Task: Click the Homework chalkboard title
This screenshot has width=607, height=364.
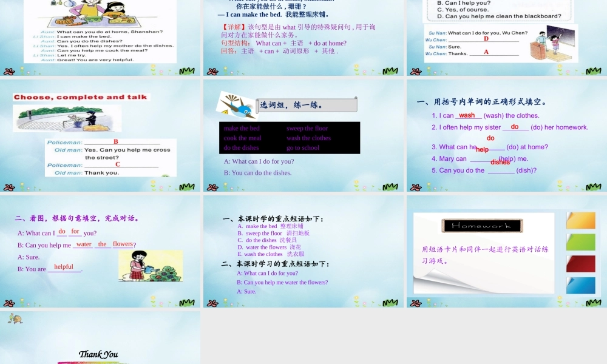Action: [x=482, y=226]
